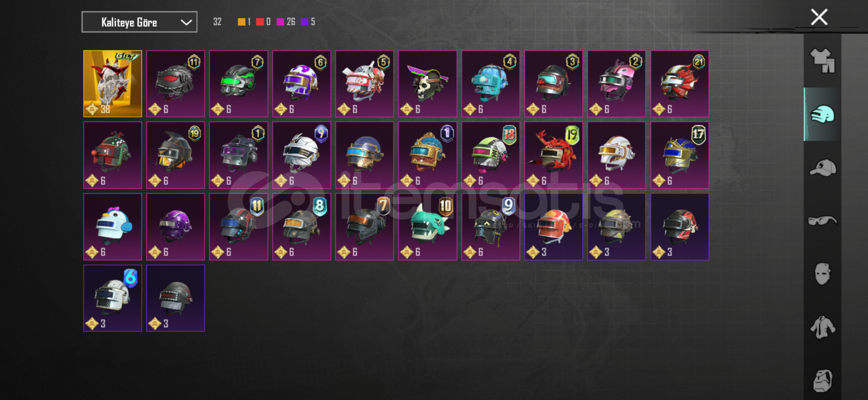This screenshot has width=868, height=400.
Task: Select the jacket category icon
Action: (x=822, y=327)
